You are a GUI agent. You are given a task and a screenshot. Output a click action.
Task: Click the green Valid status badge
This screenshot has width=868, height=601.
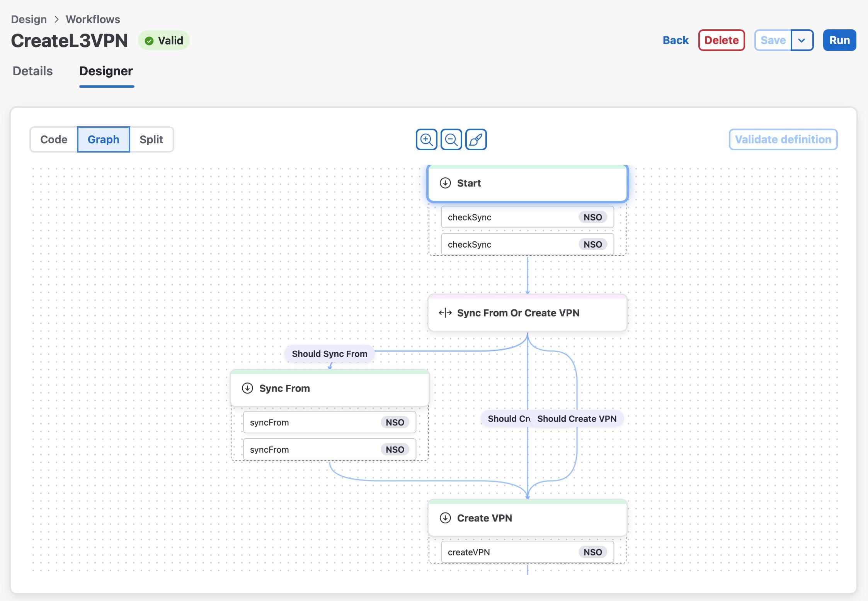coord(164,40)
